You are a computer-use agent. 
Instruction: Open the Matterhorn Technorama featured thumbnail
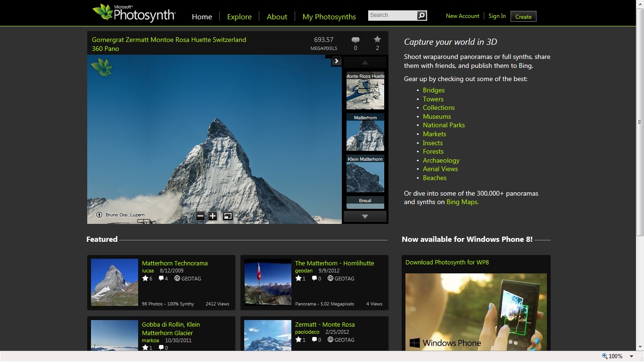pyautogui.click(x=115, y=282)
